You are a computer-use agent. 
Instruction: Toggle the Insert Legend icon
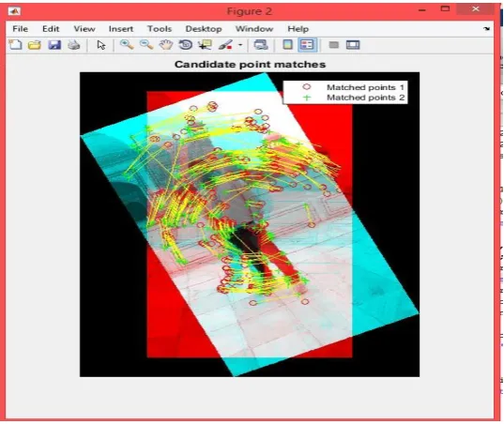click(307, 45)
